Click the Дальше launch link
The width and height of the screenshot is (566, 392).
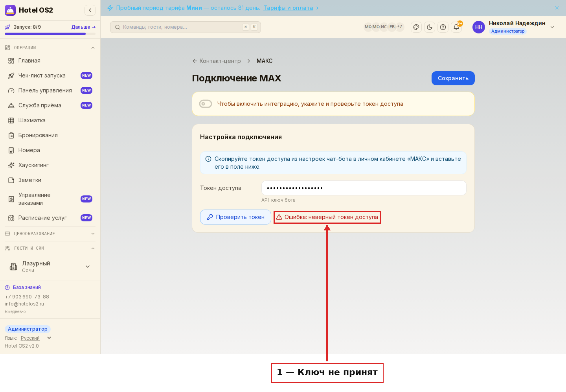pos(83,27)
